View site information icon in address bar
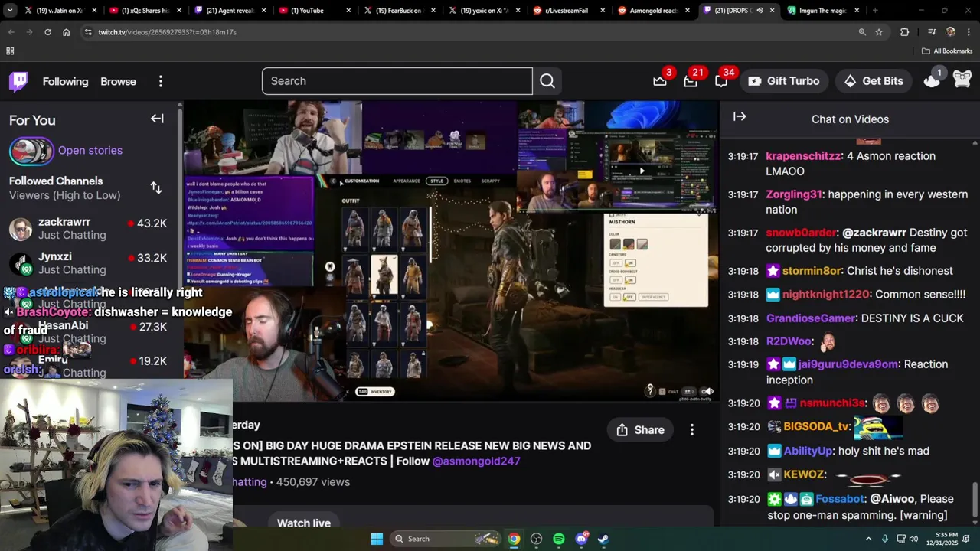The height and width of the screenshot is (551, 980). 88,32
